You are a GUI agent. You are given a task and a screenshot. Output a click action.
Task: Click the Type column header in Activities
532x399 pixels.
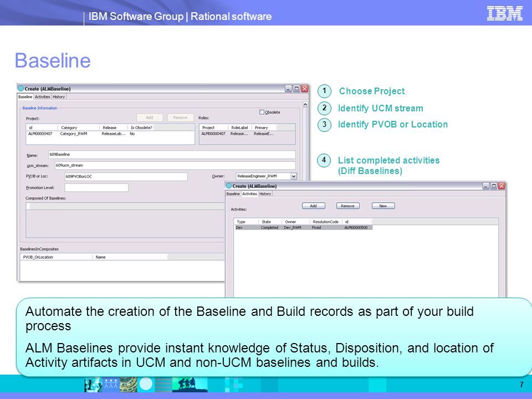pyautogui.click(x=246, y=222)
